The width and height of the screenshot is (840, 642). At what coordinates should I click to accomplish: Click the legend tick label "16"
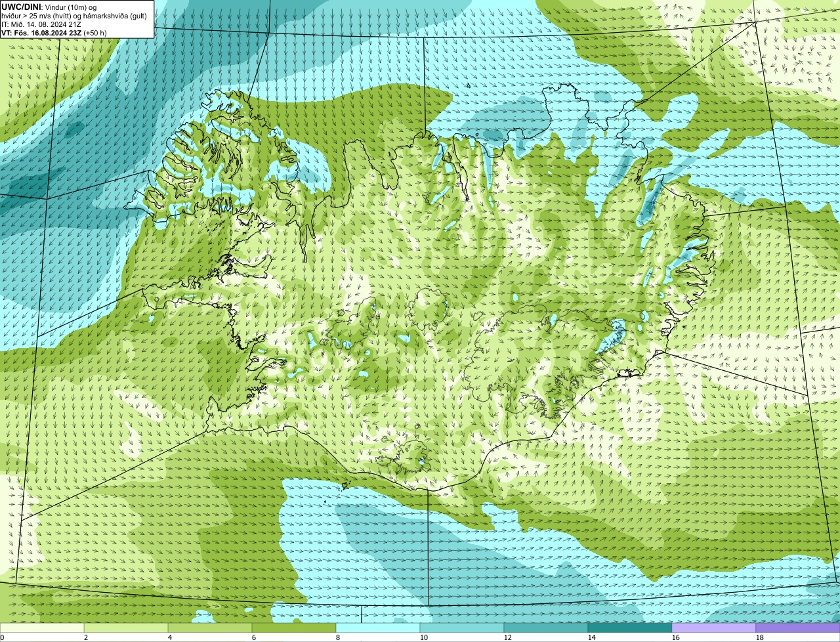pyautogui.click(x=676, y=637)
